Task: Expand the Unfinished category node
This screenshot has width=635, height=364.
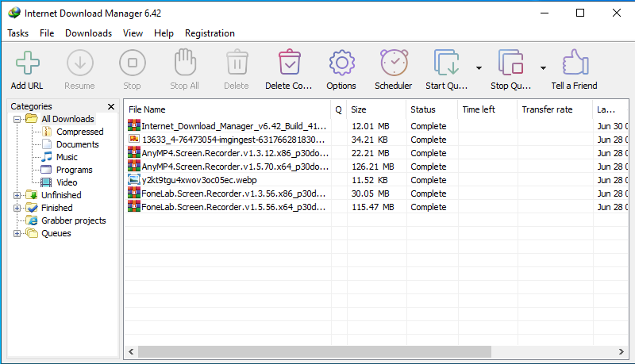Action: [17, 195]
